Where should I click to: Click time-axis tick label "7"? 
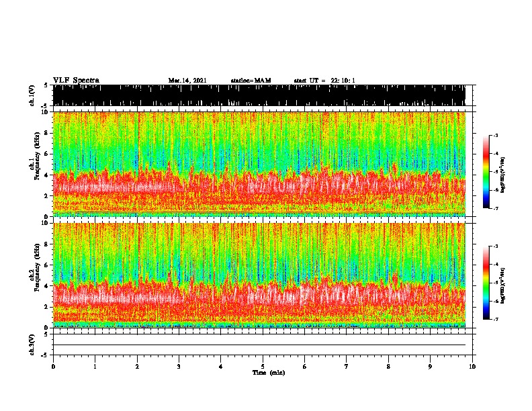pos(347,367)
